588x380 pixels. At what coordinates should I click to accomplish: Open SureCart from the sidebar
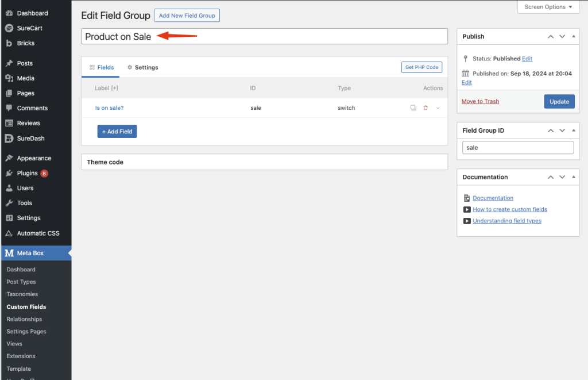(29, 28)
